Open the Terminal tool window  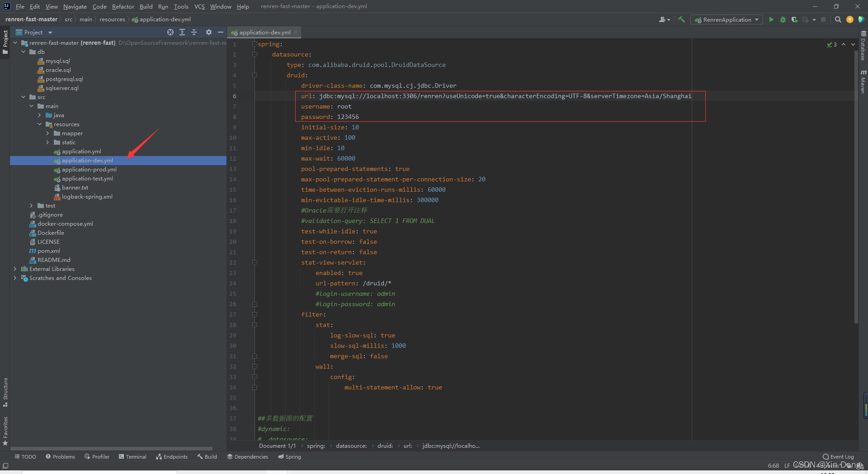pyautogui.click(x=132, y=457)
